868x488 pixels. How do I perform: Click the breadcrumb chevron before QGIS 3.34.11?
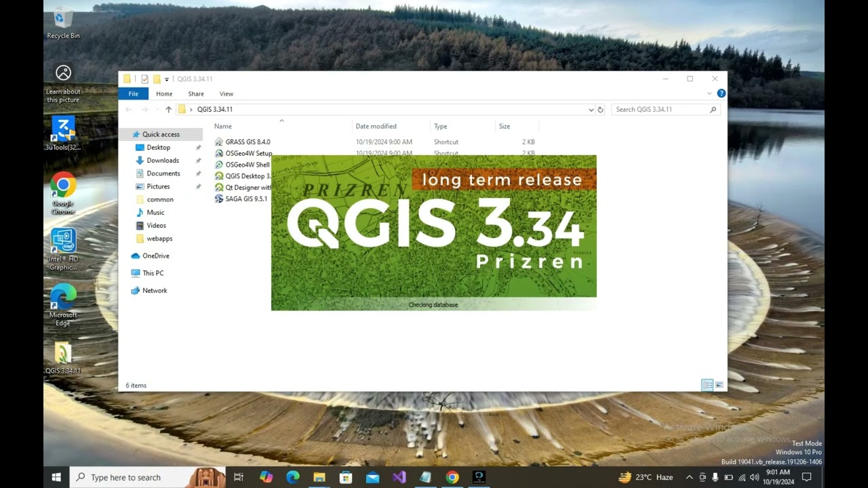pos(191,109)
